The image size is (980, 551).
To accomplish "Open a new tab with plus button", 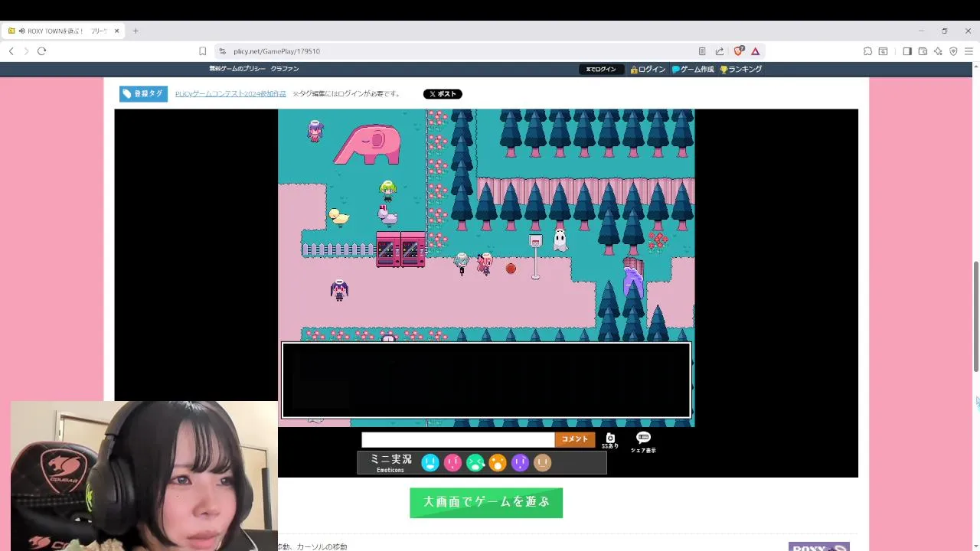I will coord(136,31).
